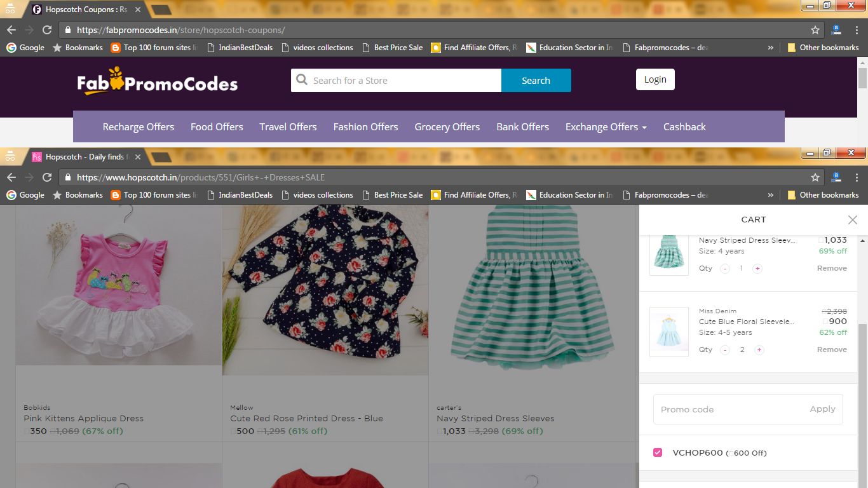Go forward in the hopscotch.in browser window
Viewport: 868px width, 488px height.
[29, 177]
